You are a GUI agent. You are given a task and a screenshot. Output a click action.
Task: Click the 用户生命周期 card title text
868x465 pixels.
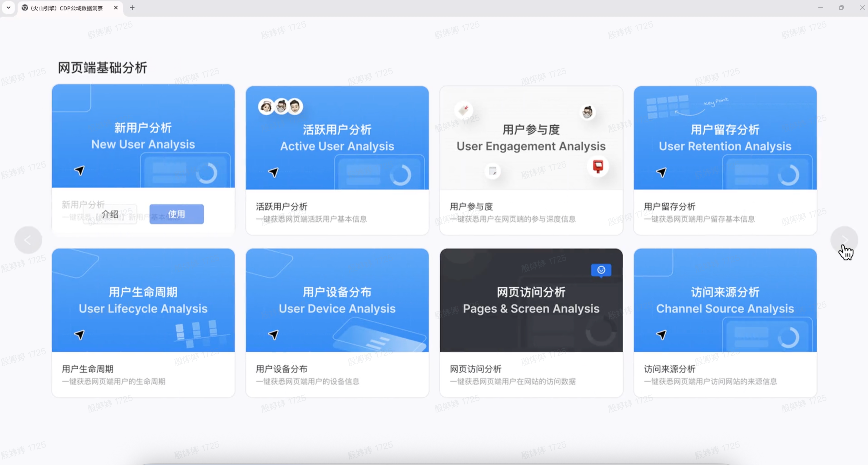coord(88,369)
